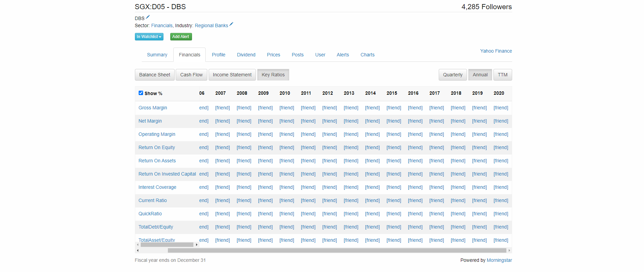Screen dimensions: 644x272
Task: Switch to Quarterly period
Action: [x=453, y=75]
